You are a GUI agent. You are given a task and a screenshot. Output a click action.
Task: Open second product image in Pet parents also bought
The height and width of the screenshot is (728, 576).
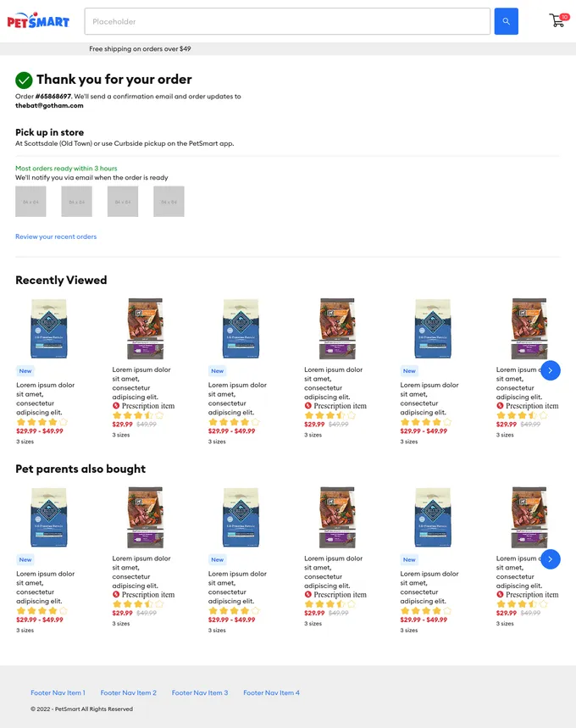146,517
